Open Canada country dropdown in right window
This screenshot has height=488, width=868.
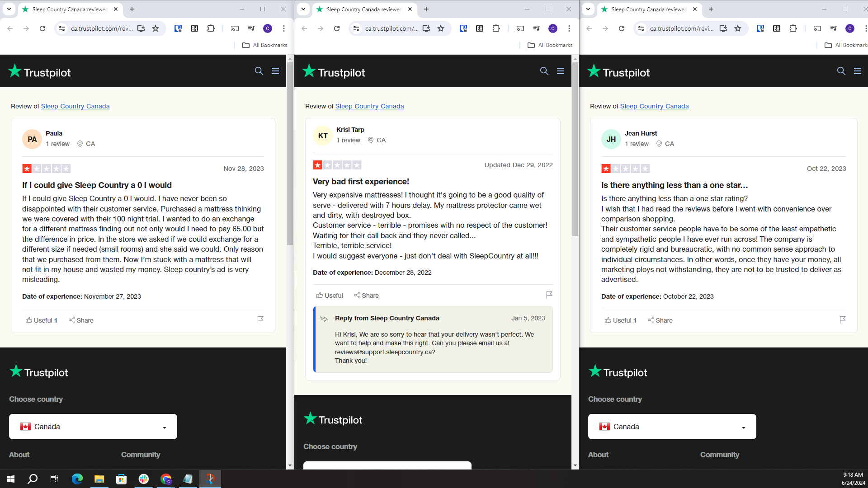point(672,427)
